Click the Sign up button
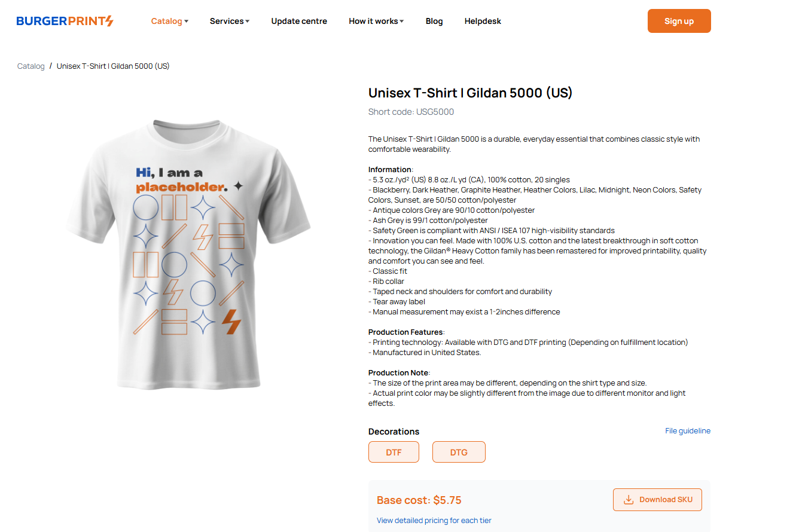This screenshot has width=799, height=532. coord(679,21)
